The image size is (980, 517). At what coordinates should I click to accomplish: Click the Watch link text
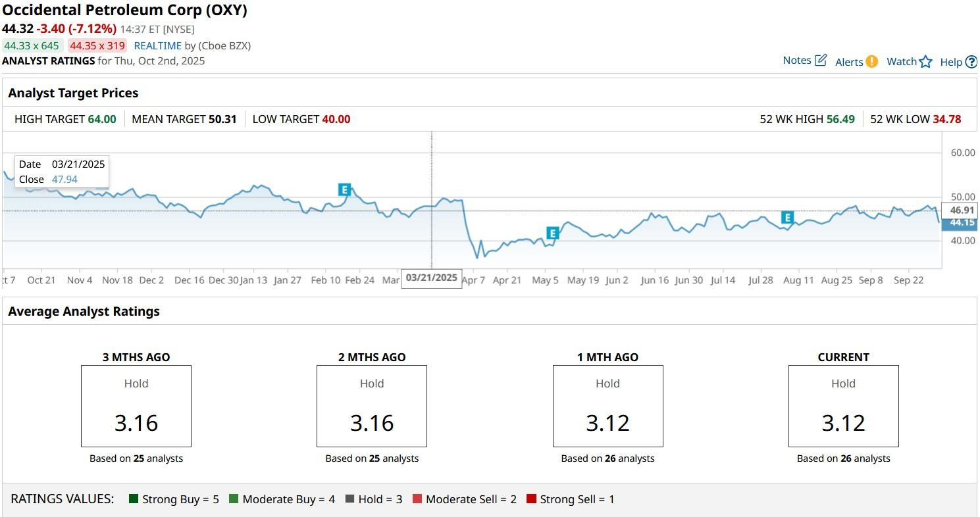pos(902,62)
